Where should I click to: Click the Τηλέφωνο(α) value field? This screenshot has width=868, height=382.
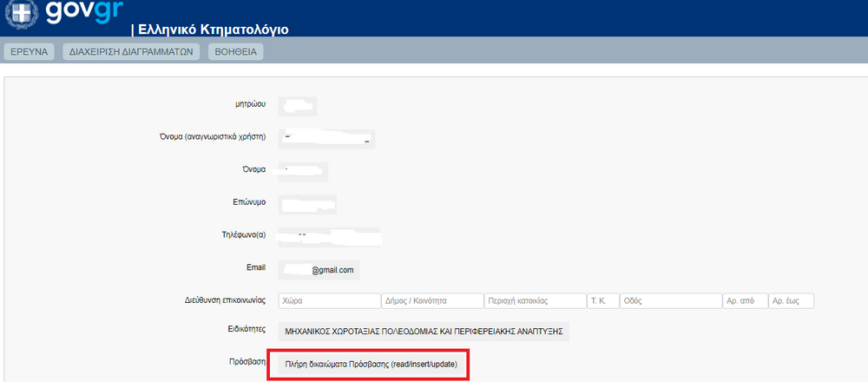[330, 235]
